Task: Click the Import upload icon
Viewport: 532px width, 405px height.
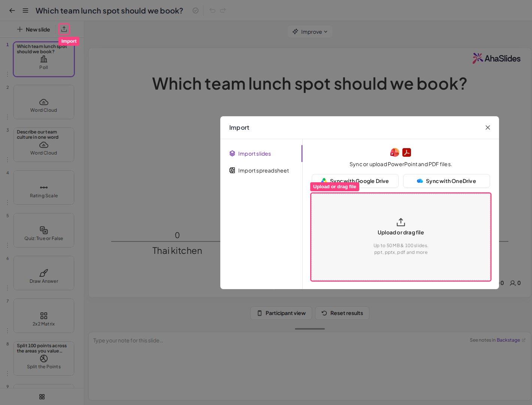Action: pos(64,29)
